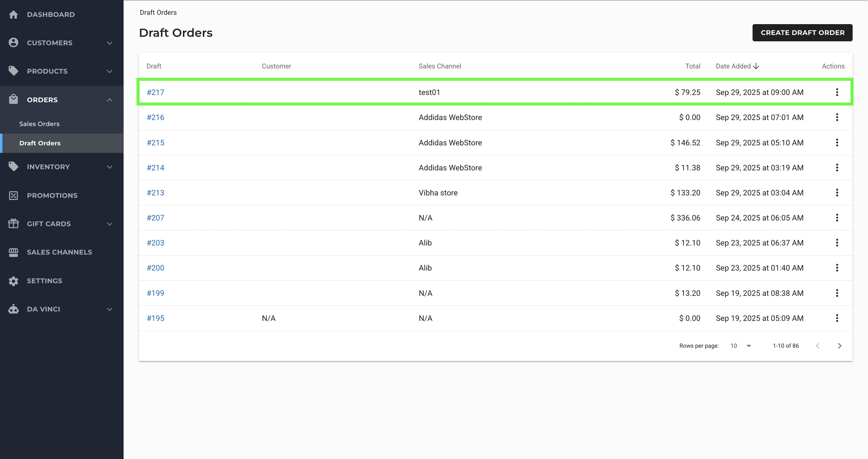Viewport: 868px width, 459px height.
Task: Click the Sales Channels storefront icon
Action: pos(14,252)
